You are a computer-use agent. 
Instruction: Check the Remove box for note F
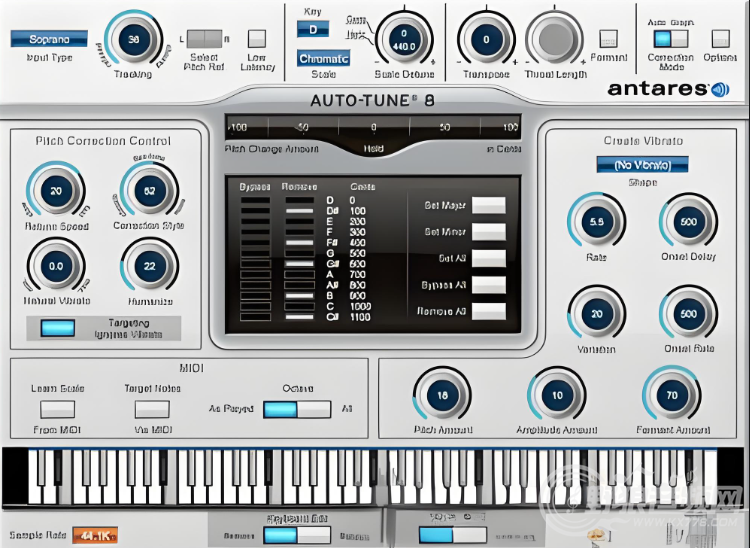click(300, 232)
